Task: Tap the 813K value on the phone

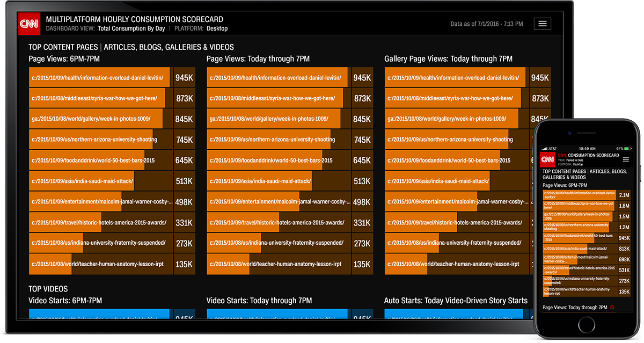Action: (x=624, y=249)
